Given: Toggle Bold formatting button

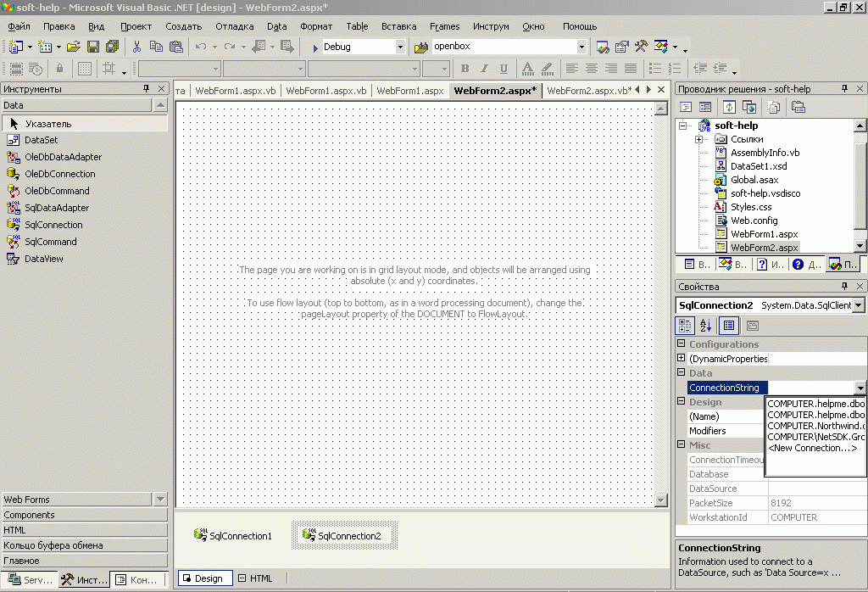Looking at the screenshot, I should pos(465,68).
